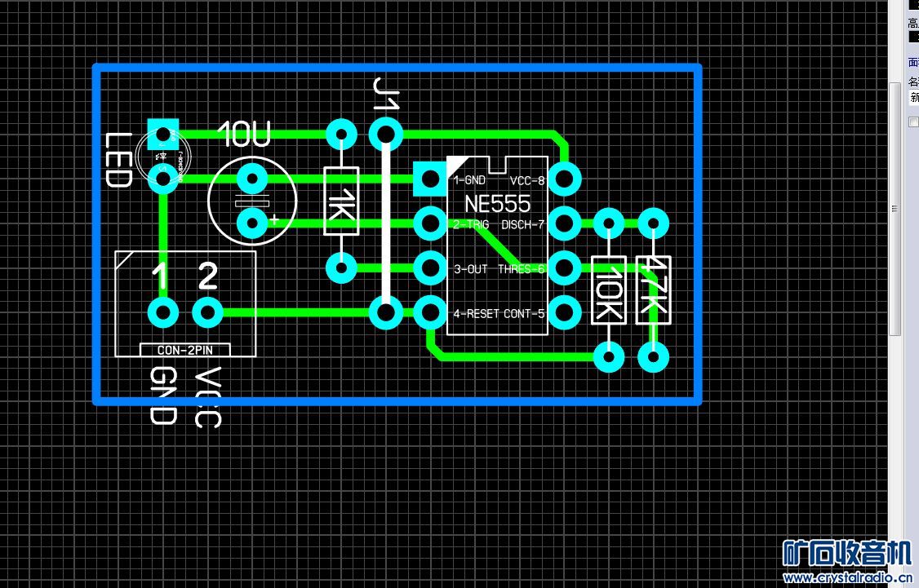Click the J1 jumper label

pos(386,94)
